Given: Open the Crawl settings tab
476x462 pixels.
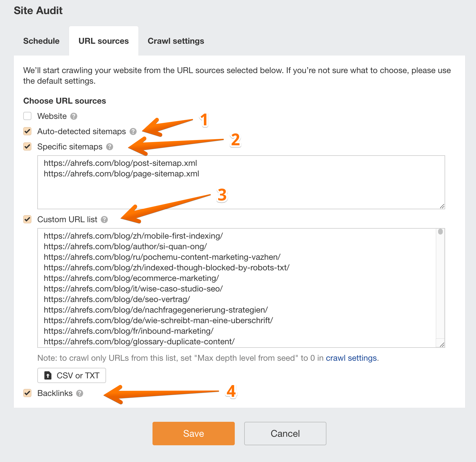Looking at the screenshot, I should point(176,41).
